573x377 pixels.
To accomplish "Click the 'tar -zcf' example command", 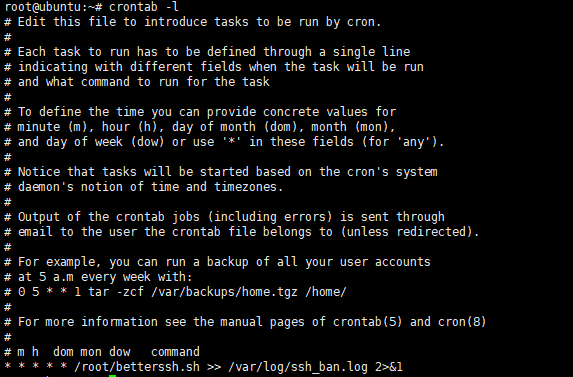I will [116, 292].
